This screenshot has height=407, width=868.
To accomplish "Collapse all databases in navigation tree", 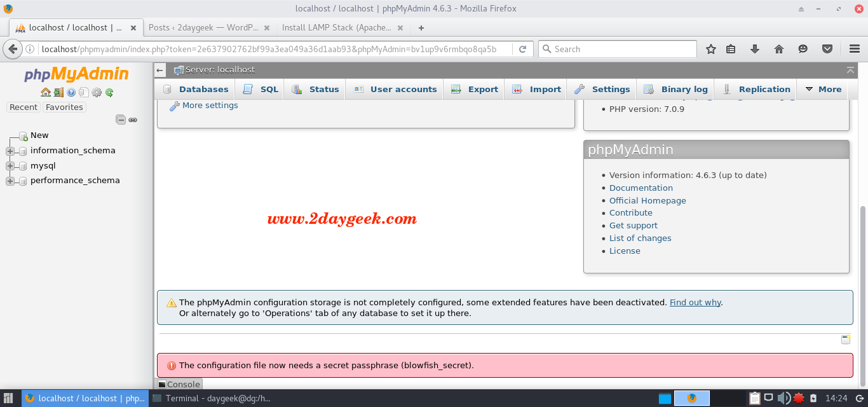I will (121, 120).
